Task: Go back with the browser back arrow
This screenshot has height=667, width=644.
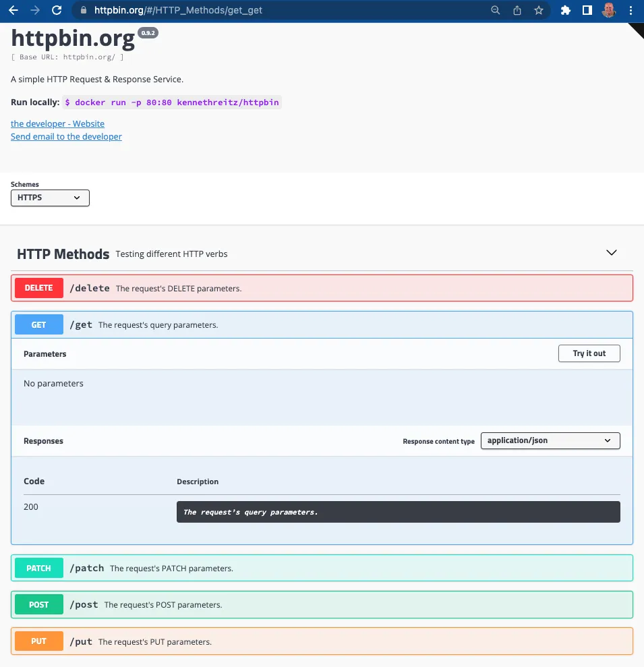Action: (13, 10)
